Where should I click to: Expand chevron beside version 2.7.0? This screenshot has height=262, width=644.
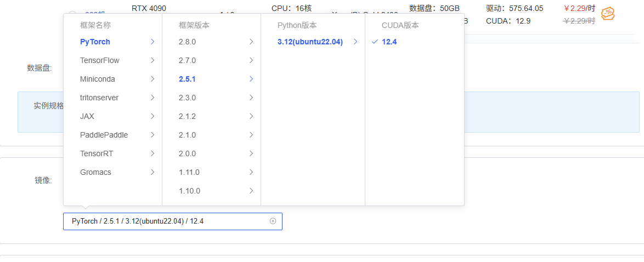click(251, 60)
